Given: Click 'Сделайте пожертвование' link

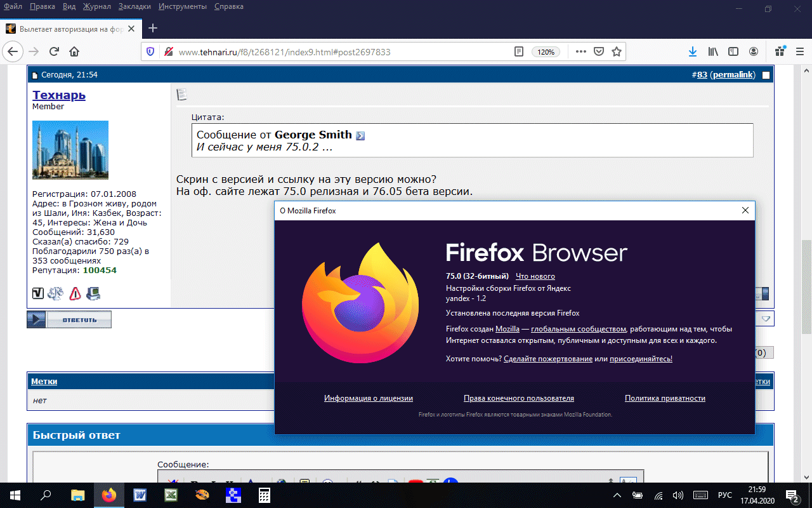Looking at the screenshot, I should pos(548,359).
